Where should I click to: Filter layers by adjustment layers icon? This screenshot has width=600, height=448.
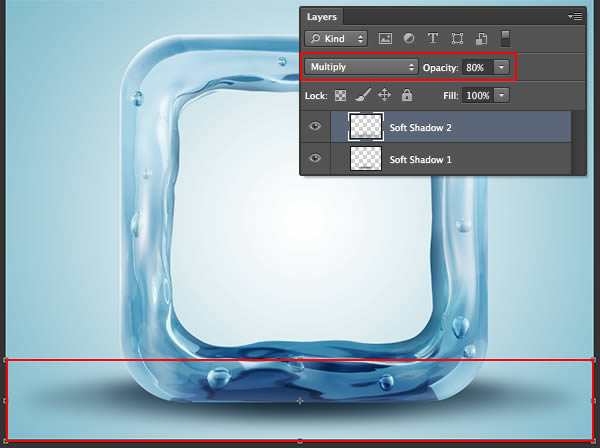pyautogui.click(x=409, y=39)
